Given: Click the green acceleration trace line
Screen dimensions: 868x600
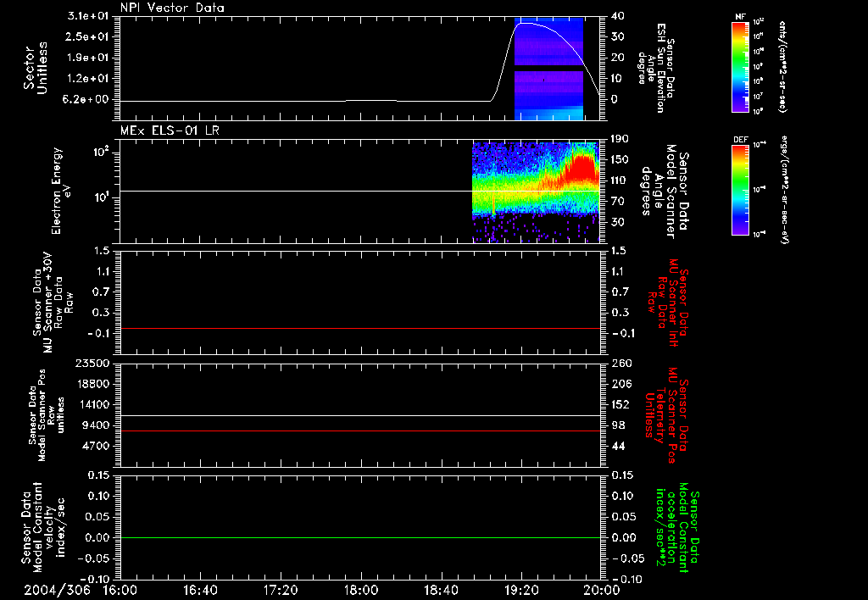Looking at the screenshot, I should point(359,537).
